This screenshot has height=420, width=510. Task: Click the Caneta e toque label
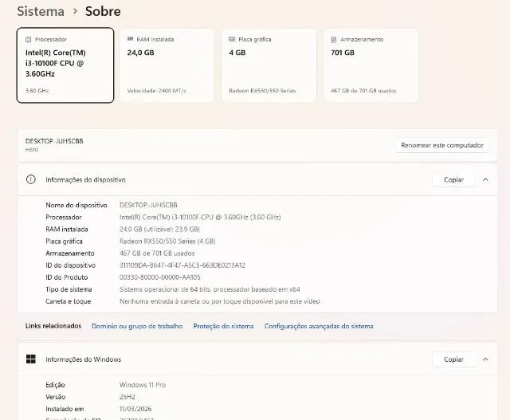click(69, 301)
